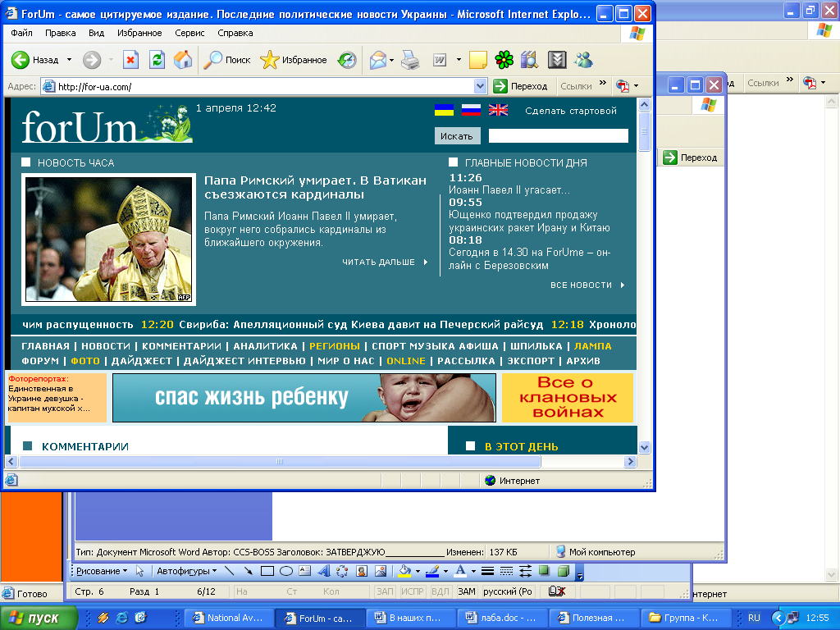840x630 pixels.
Task: Open the Правка menu
Action: tap(60, 33)
